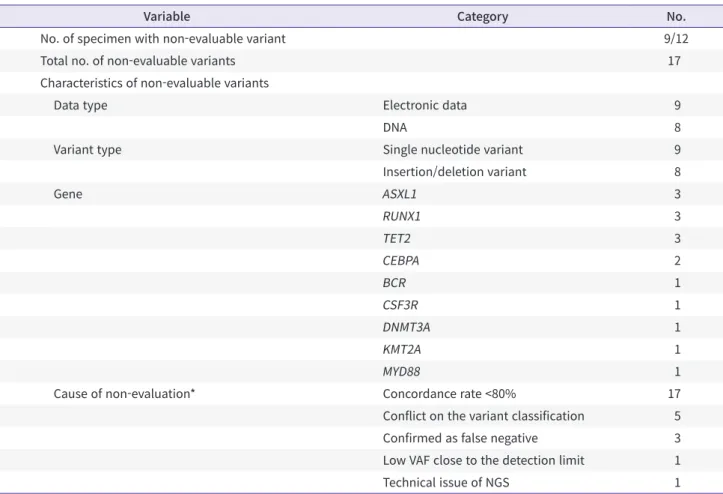Viewport: 723px width, 494px height.
Task: Click 'Technical issue of NGS' cell
Action: coord(446,482)
